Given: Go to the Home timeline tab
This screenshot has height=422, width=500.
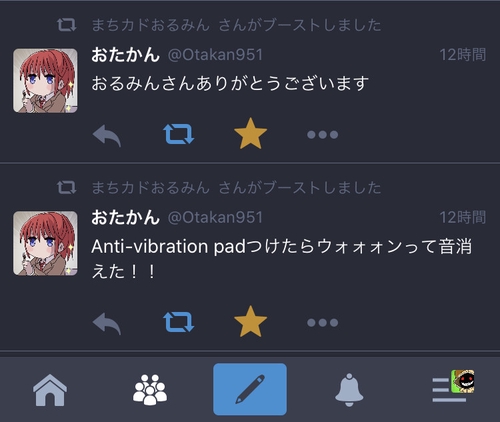Looking at the screenshot, I should [x=50, y=390].
